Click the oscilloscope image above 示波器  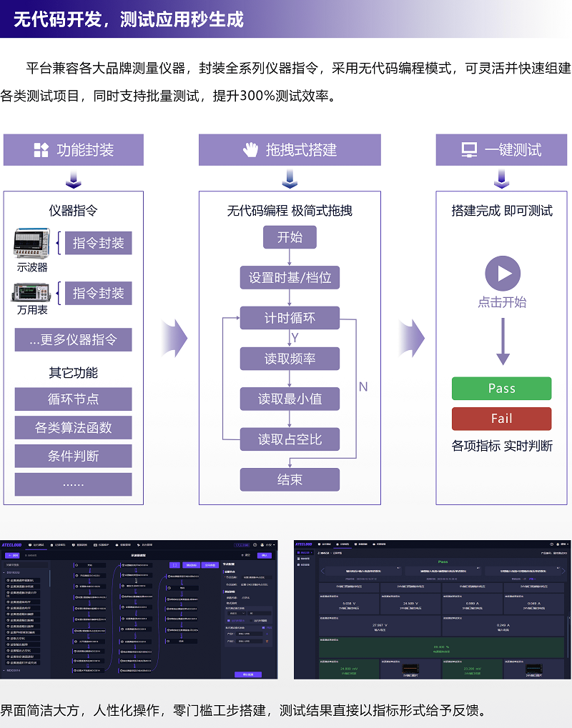(32, 244)
